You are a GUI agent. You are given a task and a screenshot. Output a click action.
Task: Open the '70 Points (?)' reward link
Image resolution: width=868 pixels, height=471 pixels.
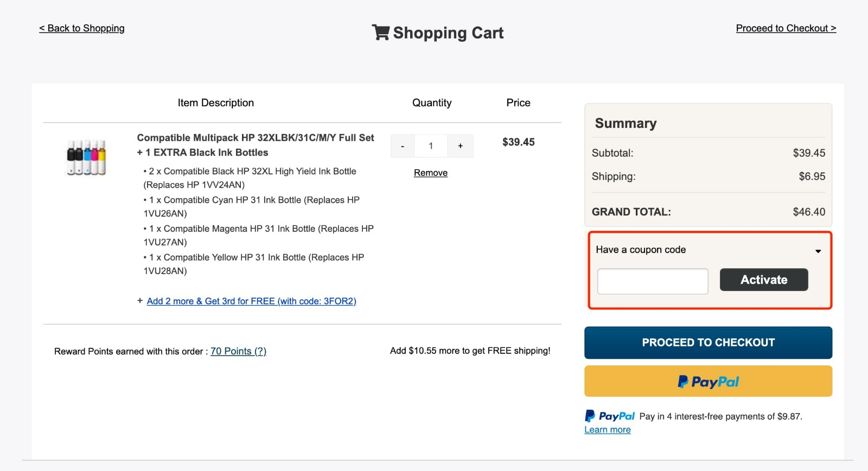[238, 351]
